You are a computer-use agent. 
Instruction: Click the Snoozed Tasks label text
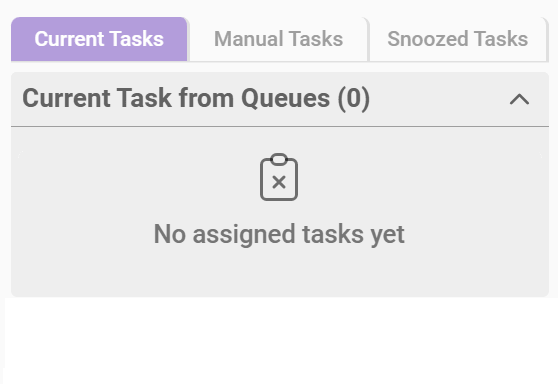(458, 39)
